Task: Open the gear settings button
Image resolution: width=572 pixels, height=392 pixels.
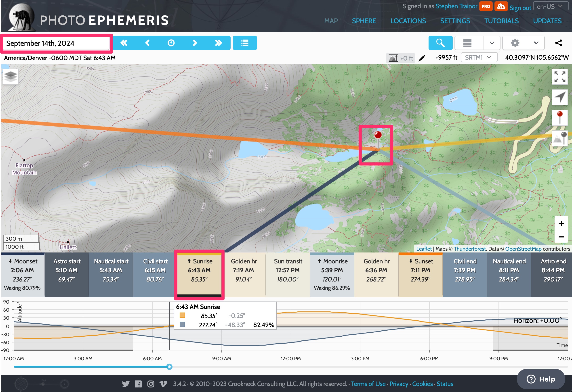Action: [x=515, y=43]
